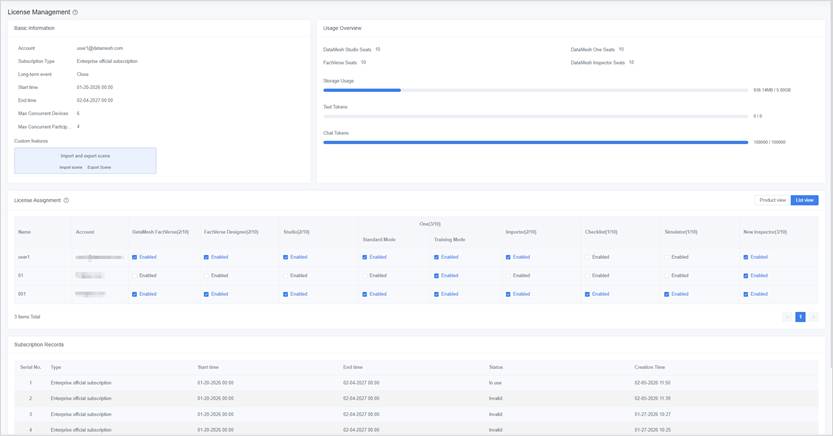Enable Standard Mode for user 01
The image size is (833, 436).
tap(365, 276)
